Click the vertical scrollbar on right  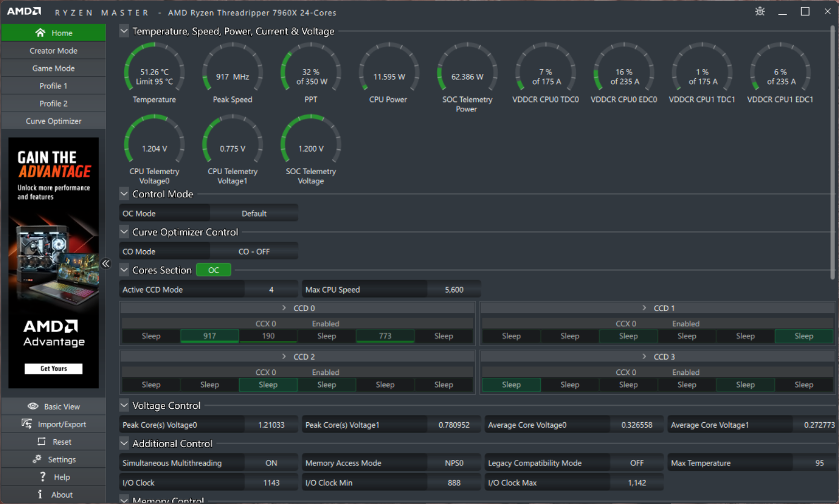(x=832, y=152)
